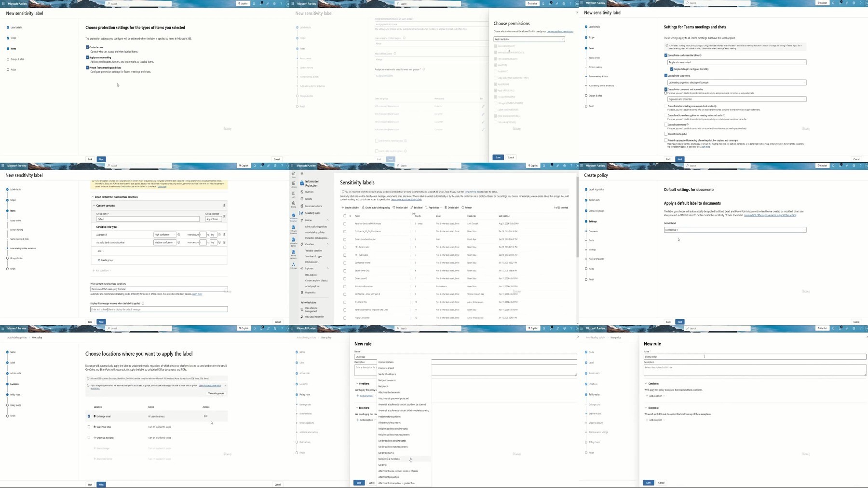Open Restricted Editor permissions dropdown
This screenshot has height=488, width=868.
pos(529,39)
